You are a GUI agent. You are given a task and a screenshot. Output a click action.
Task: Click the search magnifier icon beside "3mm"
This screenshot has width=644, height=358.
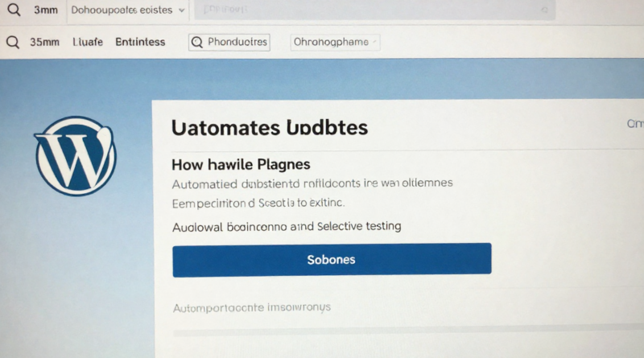(12, 10)
